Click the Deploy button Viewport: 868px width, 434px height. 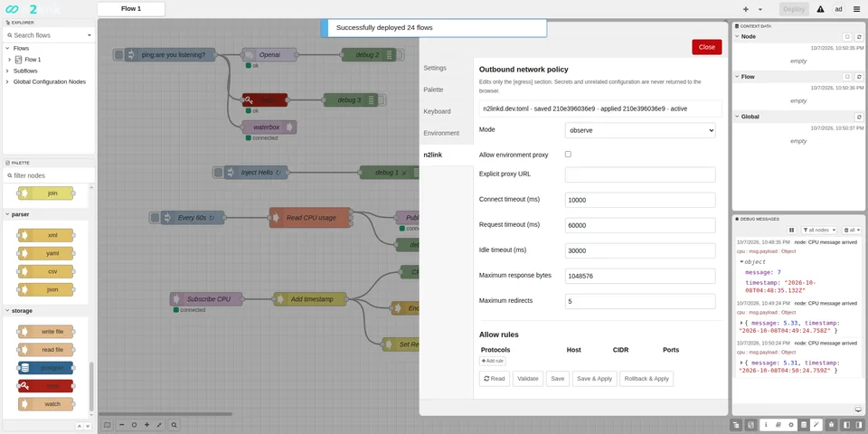(x=794, y=9)
